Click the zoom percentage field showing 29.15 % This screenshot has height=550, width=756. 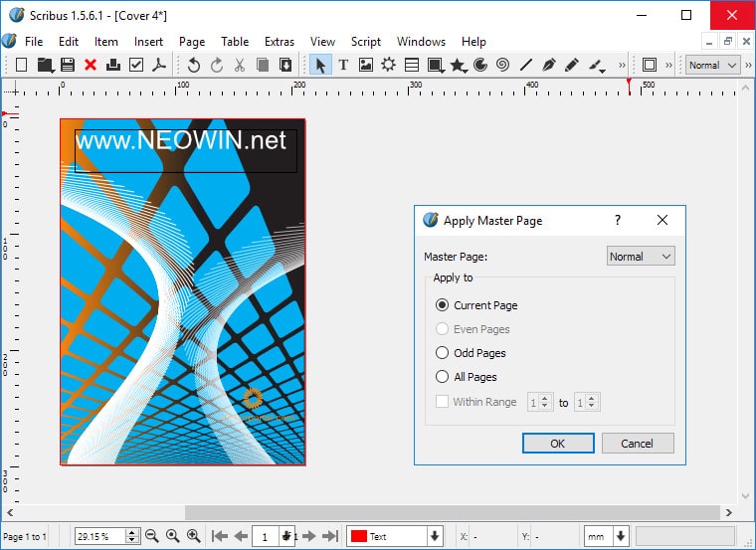point(100,536)
